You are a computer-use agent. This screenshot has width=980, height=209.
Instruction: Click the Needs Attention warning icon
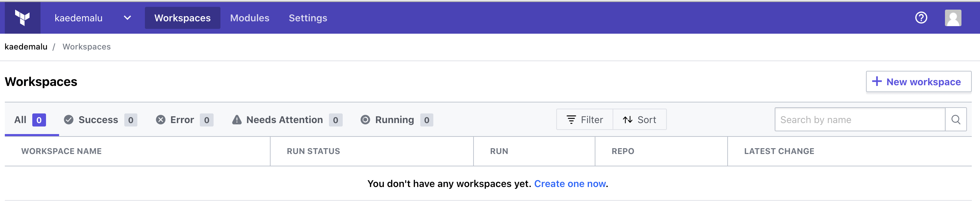coord(237,120)
